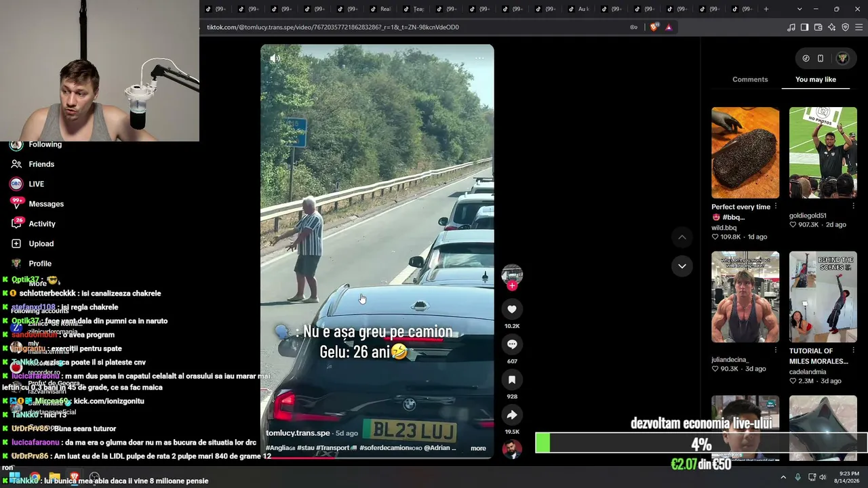Open the goldiegold51 recommended video thumbnail
Viewport: 868px width, 488px height.
823,152
